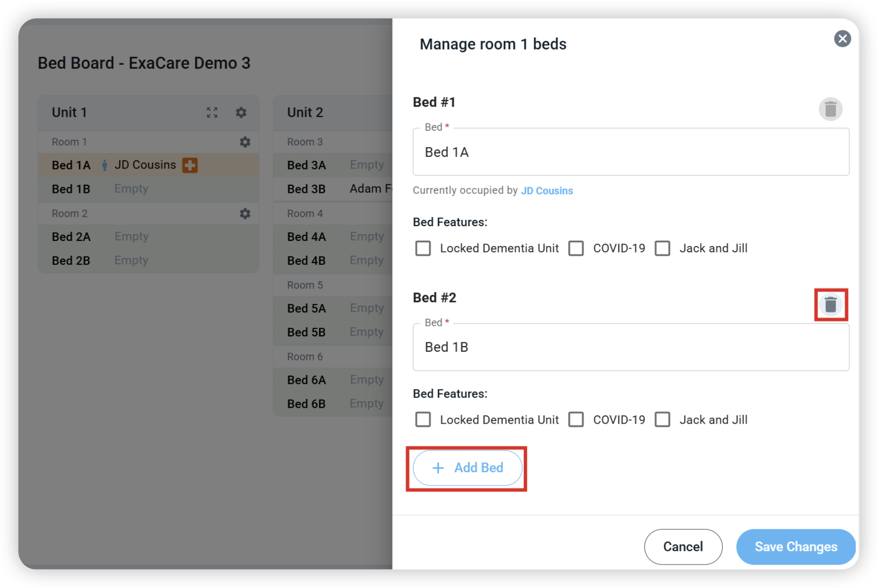The height and width of the screenshot is (588, 878).
Task: Close the Manage room 1 beds panel
Action: [x=842, y=38]
